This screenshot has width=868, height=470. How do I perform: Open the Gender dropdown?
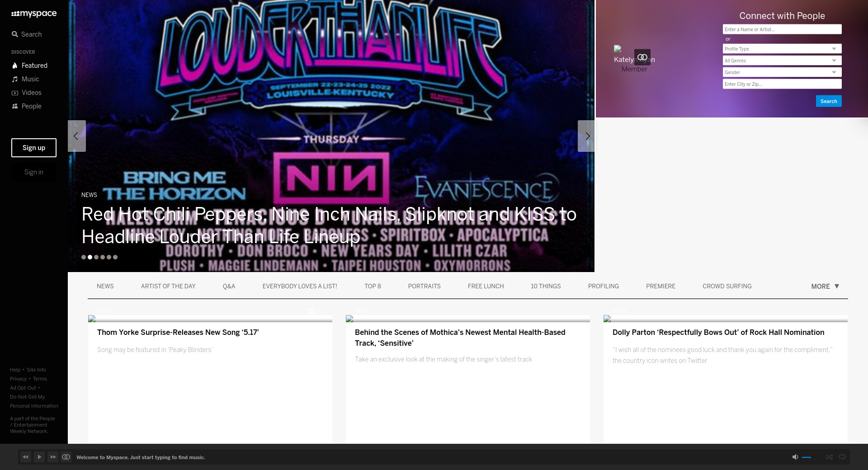pos(782,72)
